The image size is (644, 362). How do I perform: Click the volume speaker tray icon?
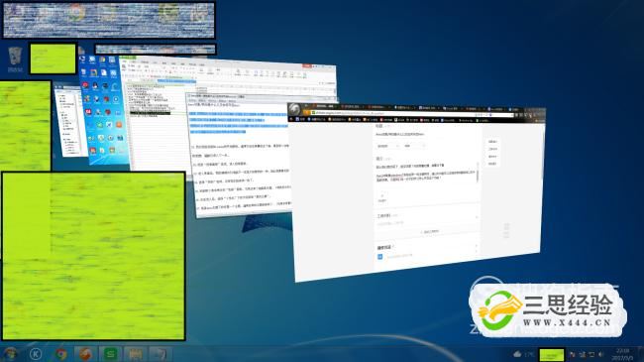tap(600, 354)
